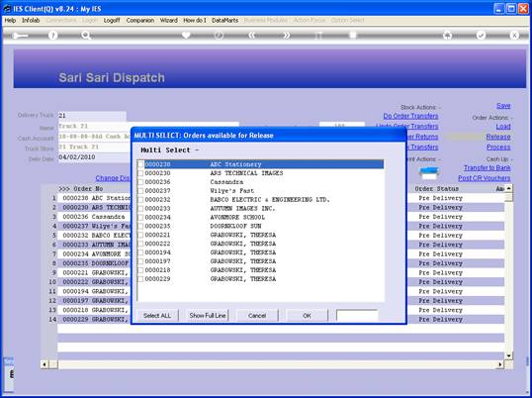Click the printer icon under Print Actions
Screen dimensions: 532x398
pos(428,173)
